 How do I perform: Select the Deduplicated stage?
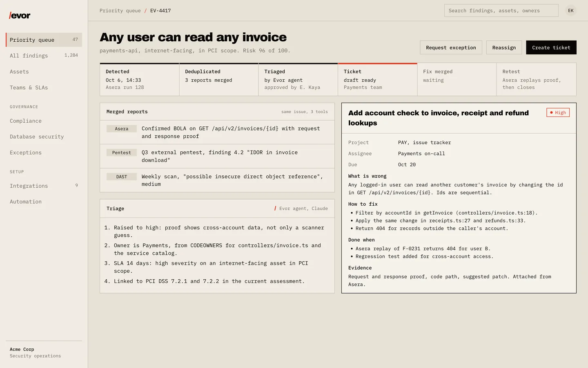219,79
